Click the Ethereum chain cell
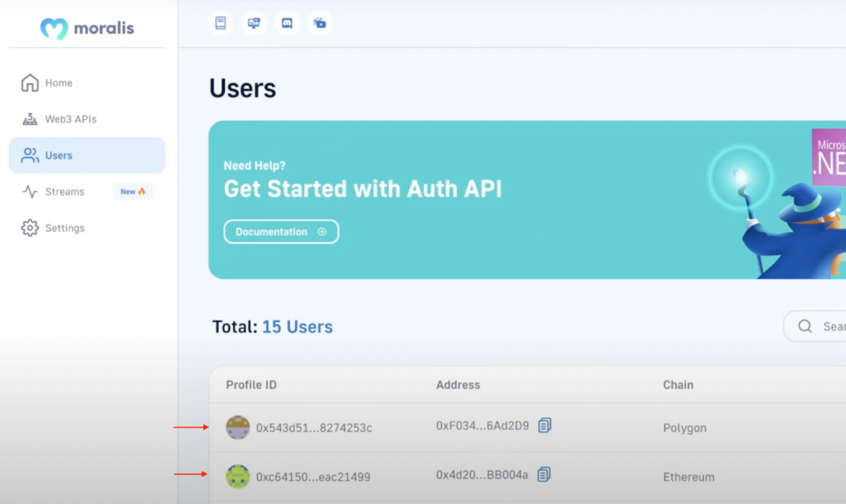 click(x=688, y=477)
